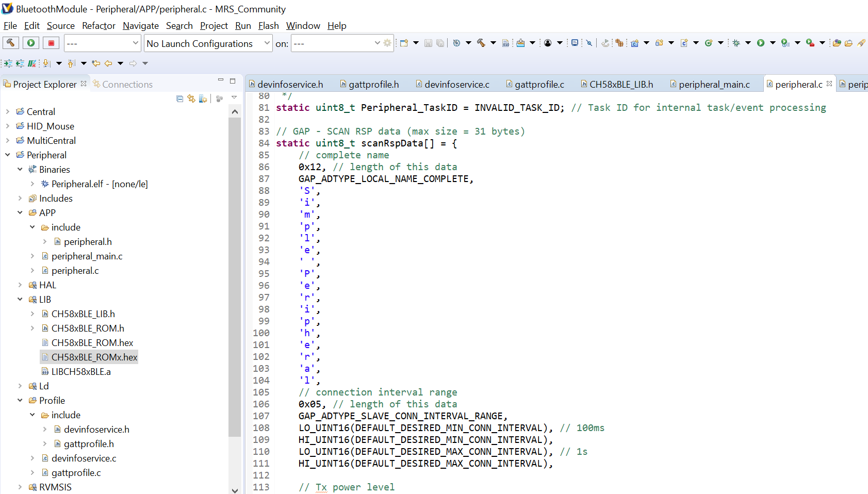The width and height of the screenshot is (868, 494).
Task: Minimize the Project Explorer view
Action: [221, 80]
